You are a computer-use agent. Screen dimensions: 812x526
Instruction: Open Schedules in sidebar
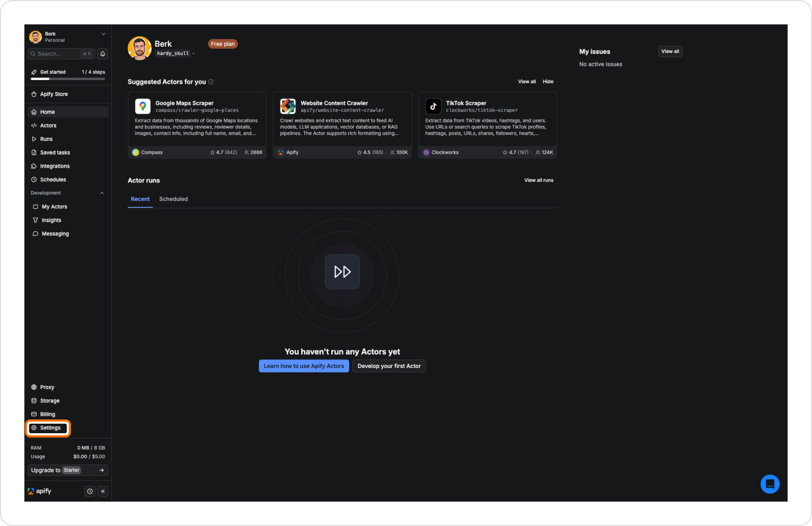(68, 180)
